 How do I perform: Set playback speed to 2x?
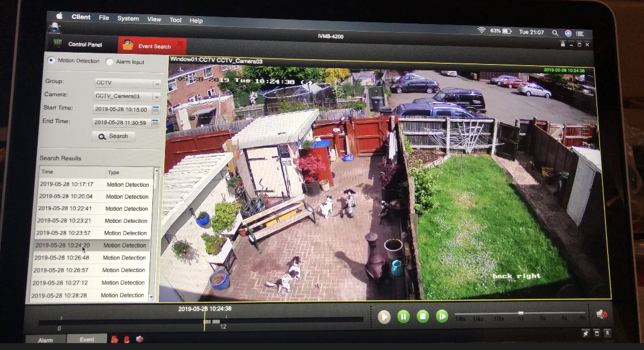[543, 318]
